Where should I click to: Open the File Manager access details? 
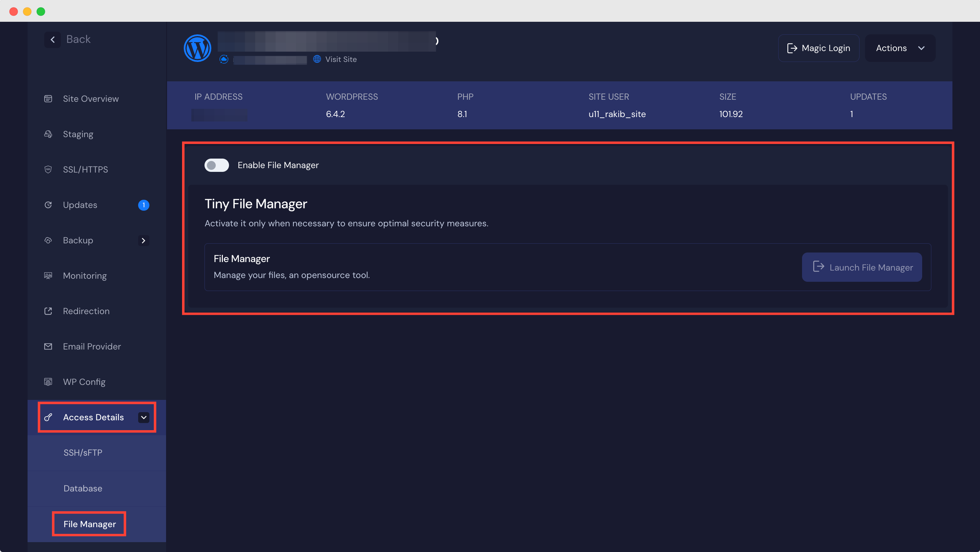tap(89, 524)
